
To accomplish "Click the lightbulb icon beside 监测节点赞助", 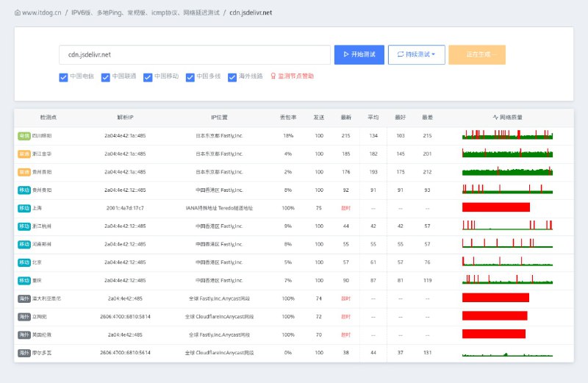I will [x=273, y=76].
